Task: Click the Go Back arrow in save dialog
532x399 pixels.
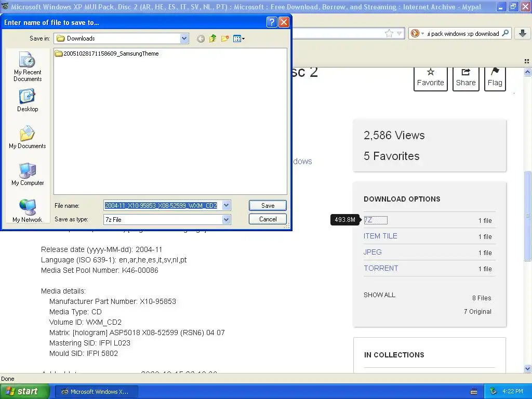Action: click(x=201, y=38)
